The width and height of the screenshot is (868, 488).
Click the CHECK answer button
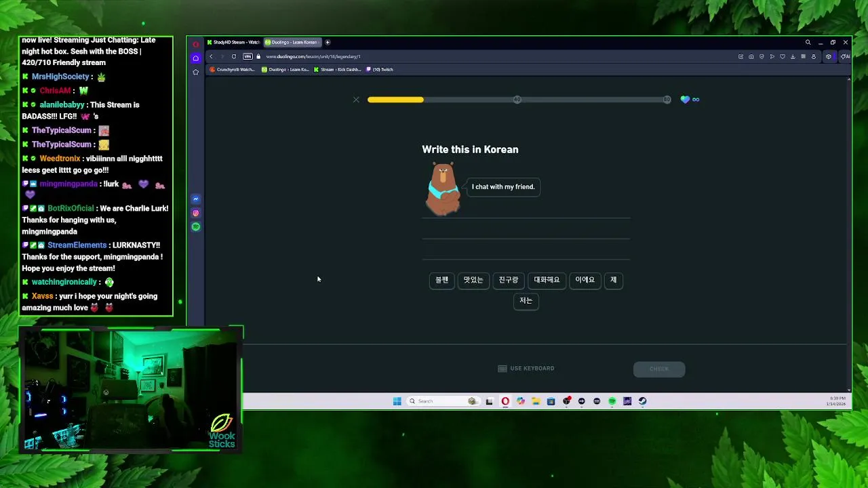(x=659, y=369)
